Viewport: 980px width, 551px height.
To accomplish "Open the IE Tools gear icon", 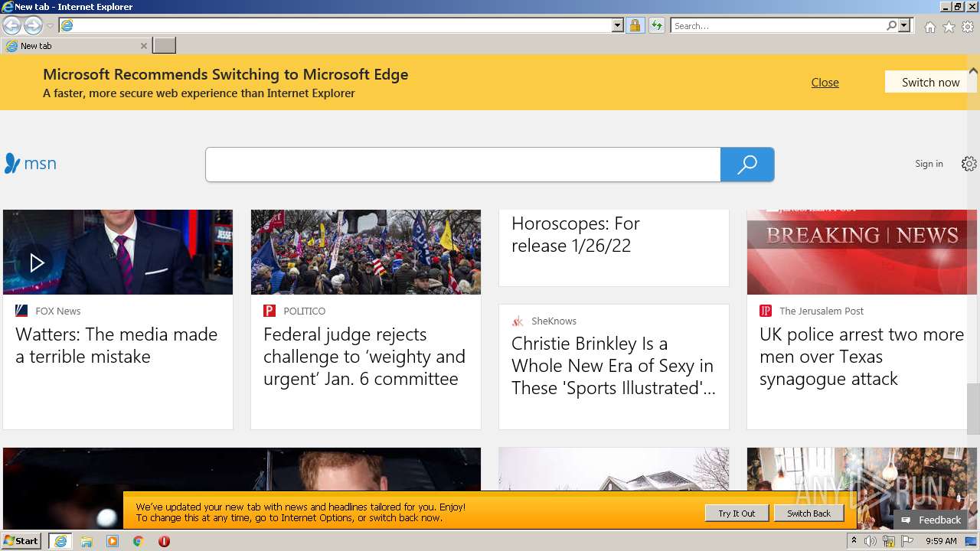I will (x=968, y=27).
